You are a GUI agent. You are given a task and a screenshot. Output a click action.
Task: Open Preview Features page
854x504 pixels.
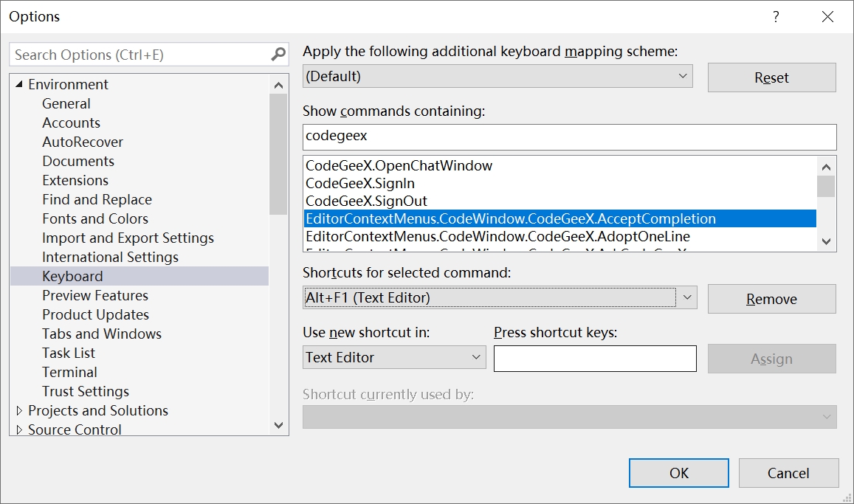pos(95,295)
